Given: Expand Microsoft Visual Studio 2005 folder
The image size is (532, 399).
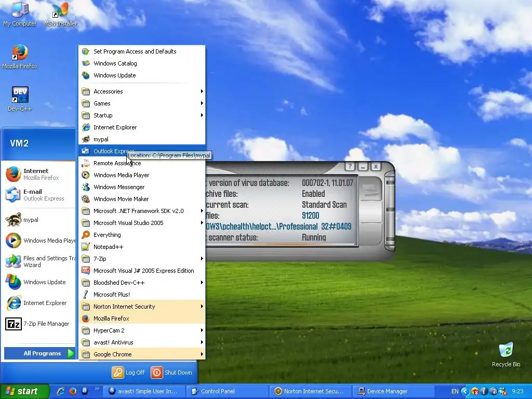Looking at the screenshot, I should click(x=142, y=223).
